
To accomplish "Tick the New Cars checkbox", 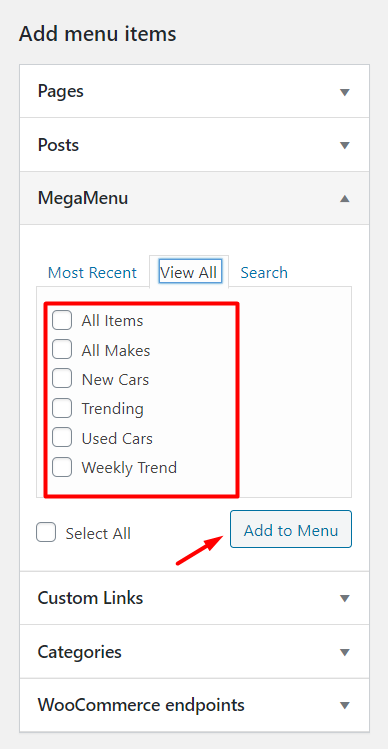I will [x=62, y=379].
